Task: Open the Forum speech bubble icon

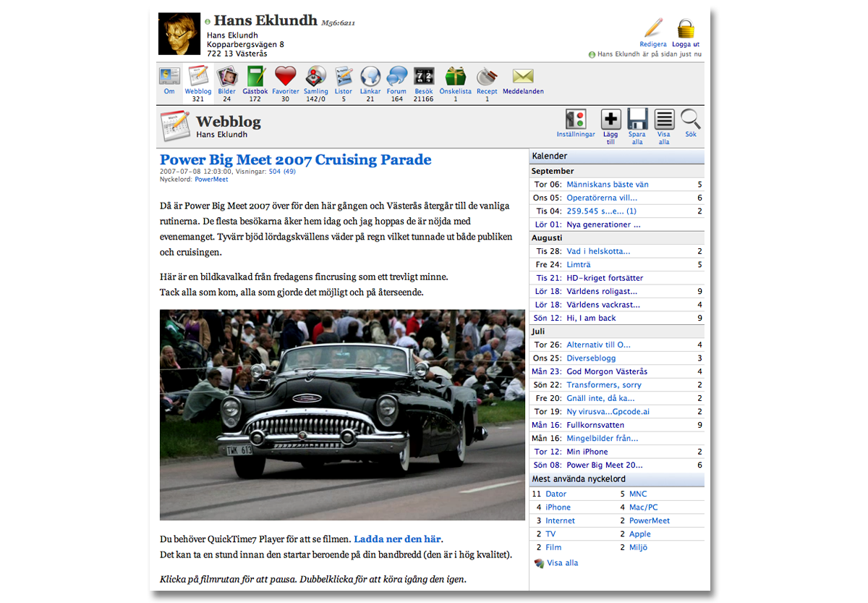Action: [397, 76]
